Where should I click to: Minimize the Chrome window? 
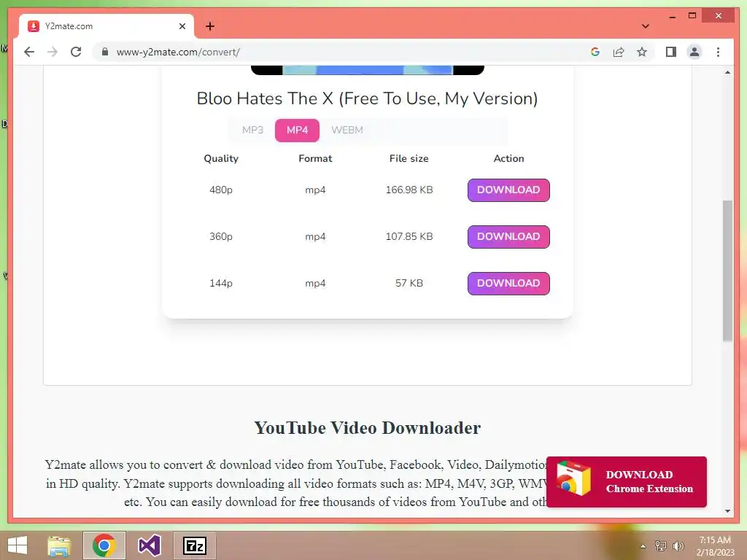(x=672, y=16)
